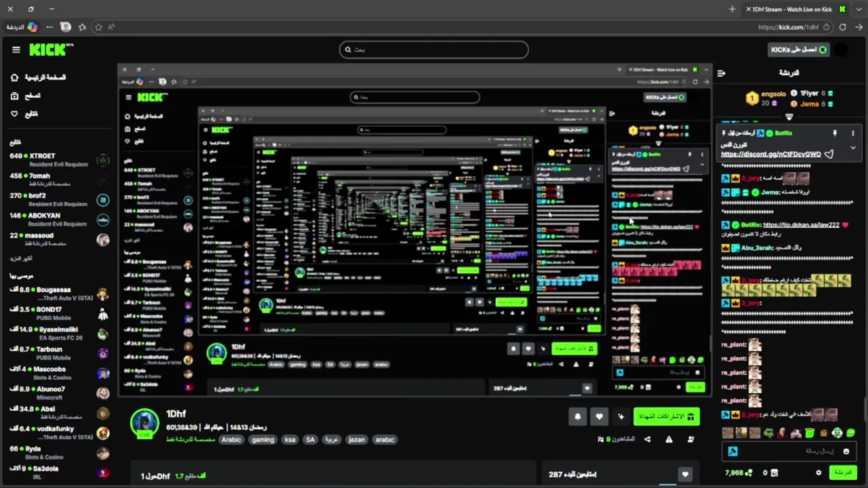The image size is (868, 488).
Task: Click the sparkle icon beside the gift button
Action: (620, 417)
